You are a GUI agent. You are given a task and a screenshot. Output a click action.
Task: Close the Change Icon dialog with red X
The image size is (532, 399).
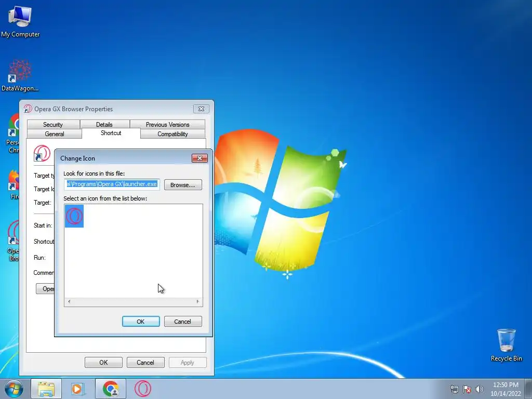pos(199,158)
